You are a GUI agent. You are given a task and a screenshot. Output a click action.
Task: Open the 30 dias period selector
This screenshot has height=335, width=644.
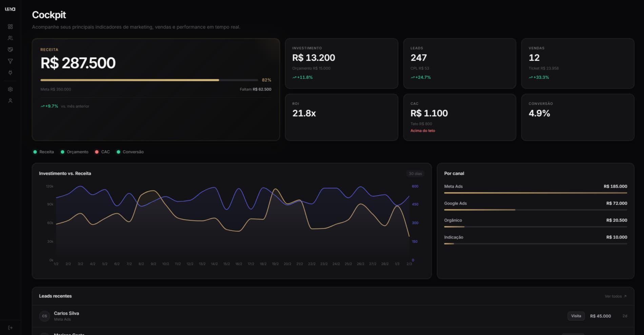(x=415, y=173)
